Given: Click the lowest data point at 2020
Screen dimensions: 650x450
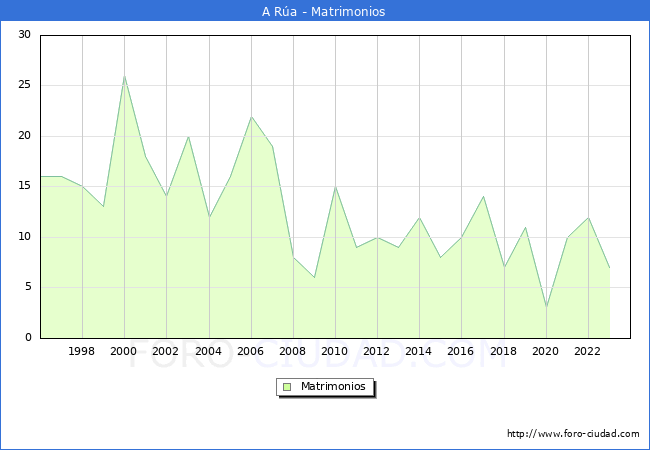Looking at the screenshot, I should coord(546,307).
